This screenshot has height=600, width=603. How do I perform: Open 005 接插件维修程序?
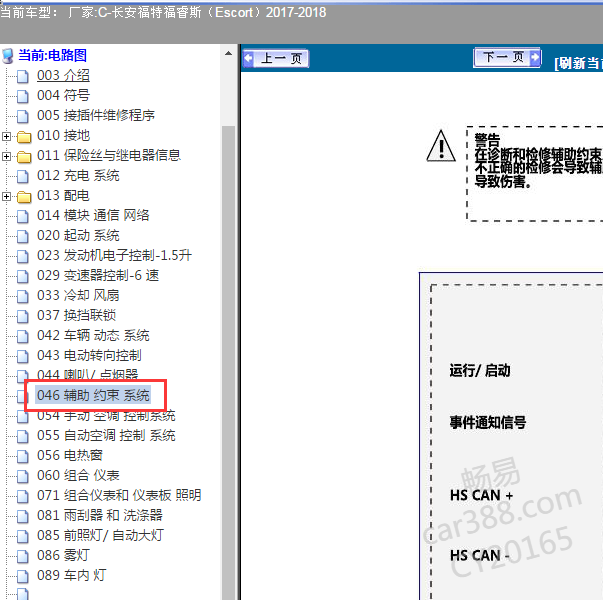point(96,115)
